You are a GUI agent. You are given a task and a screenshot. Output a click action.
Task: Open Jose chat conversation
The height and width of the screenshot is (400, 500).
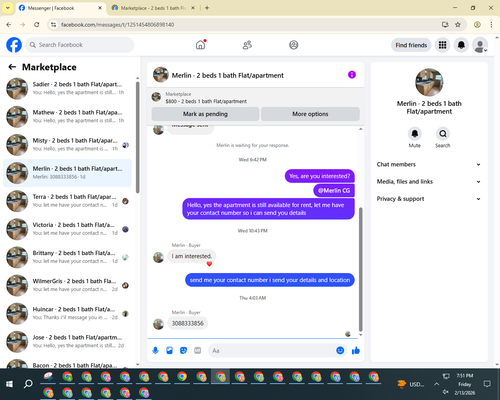coord(67,342)
